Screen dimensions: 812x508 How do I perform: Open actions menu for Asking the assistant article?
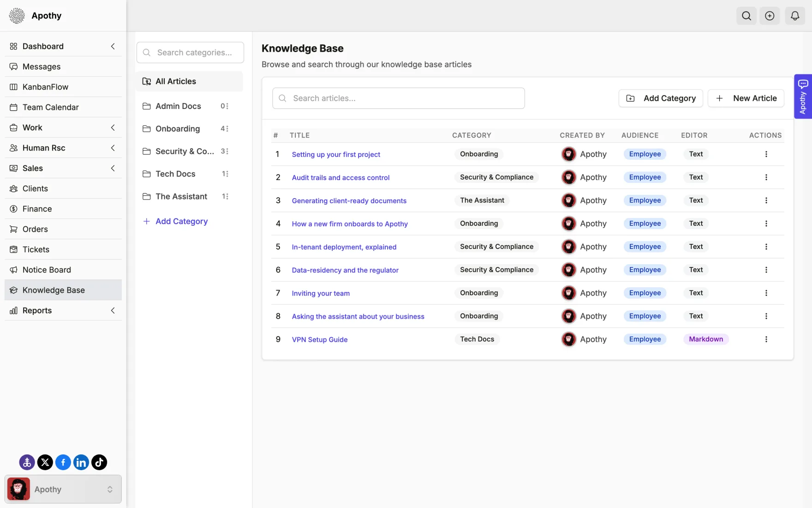point(766,316)
